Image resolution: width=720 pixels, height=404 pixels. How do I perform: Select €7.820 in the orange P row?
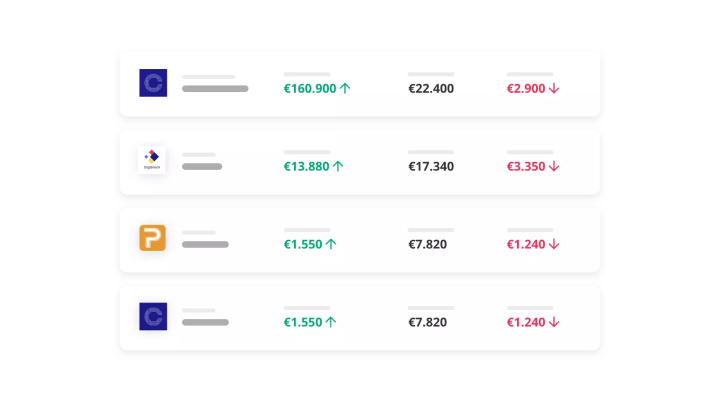point(428,244)
